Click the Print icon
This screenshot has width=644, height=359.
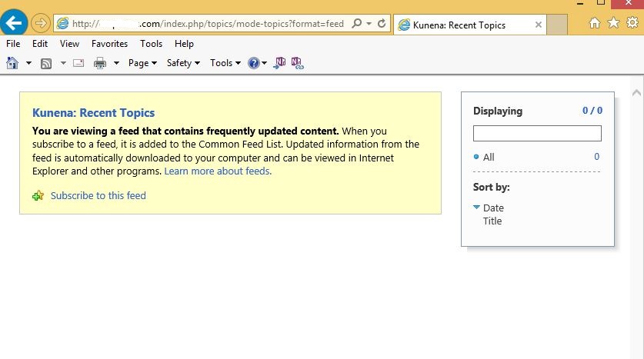click(100, 63)
